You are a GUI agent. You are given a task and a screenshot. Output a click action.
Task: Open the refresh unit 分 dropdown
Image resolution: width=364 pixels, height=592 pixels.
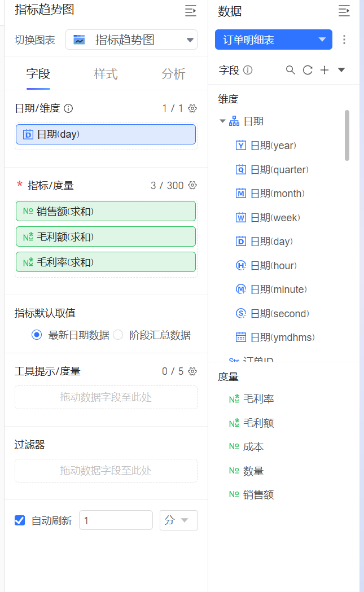click(178, 520)
